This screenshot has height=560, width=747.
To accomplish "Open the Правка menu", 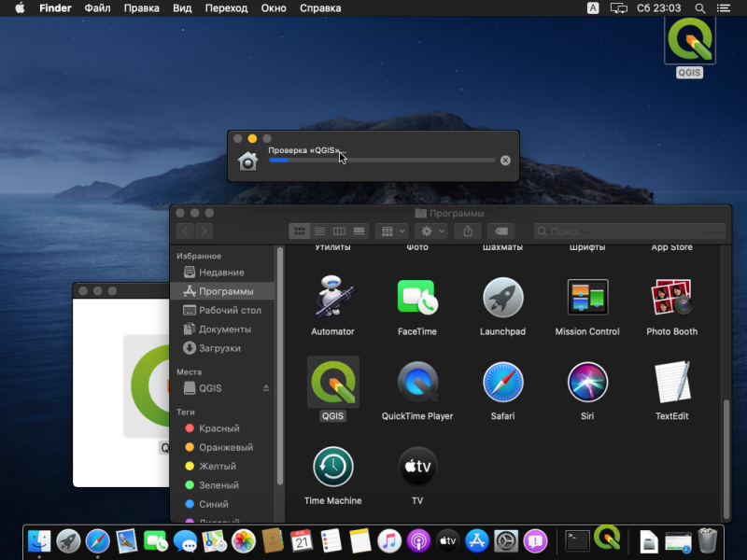I will pos(142,8).
